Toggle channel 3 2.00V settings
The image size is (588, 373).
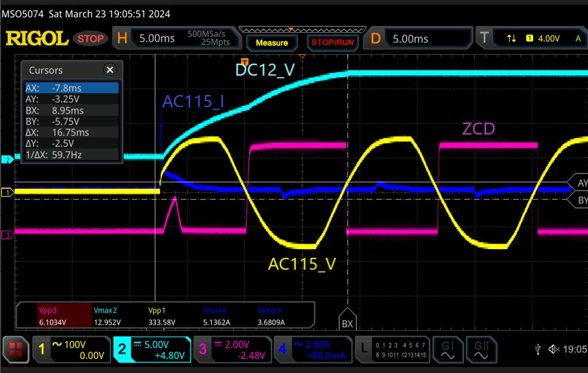click(232, 350)
